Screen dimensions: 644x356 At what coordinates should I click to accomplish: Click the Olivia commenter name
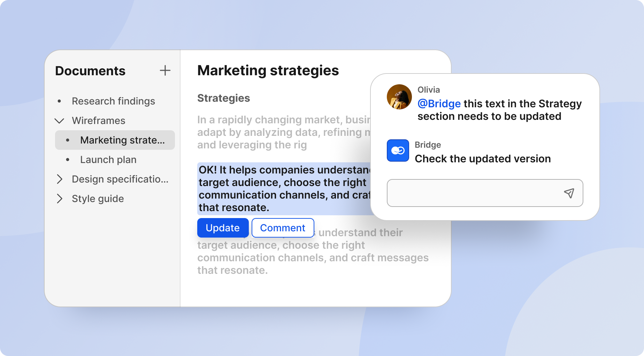(x=429, y=90)
